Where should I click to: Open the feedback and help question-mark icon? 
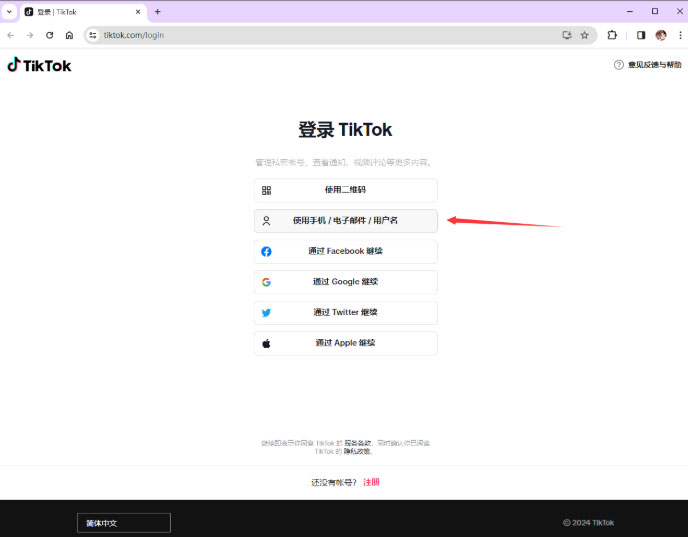coord(619,65)
